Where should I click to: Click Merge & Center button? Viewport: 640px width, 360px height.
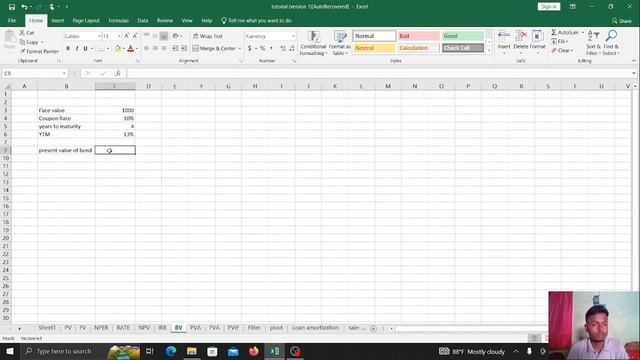pyautogui.click(x=214, y=49)
